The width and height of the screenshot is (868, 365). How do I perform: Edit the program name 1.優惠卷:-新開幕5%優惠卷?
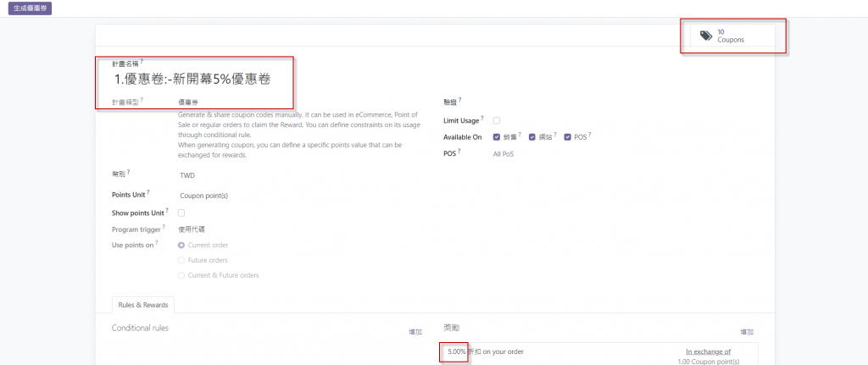(192, 79)
